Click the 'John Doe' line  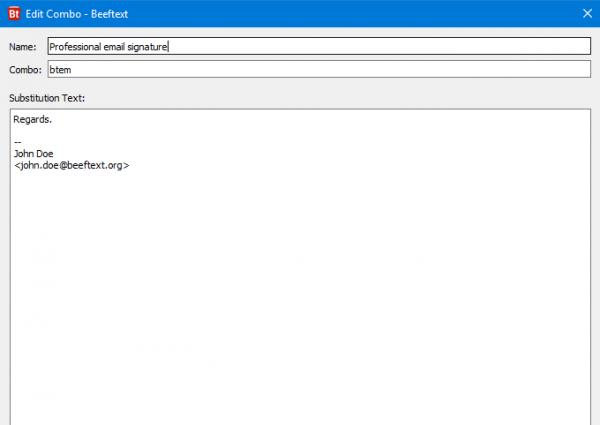pyautogui.click(x=34, y=154)
